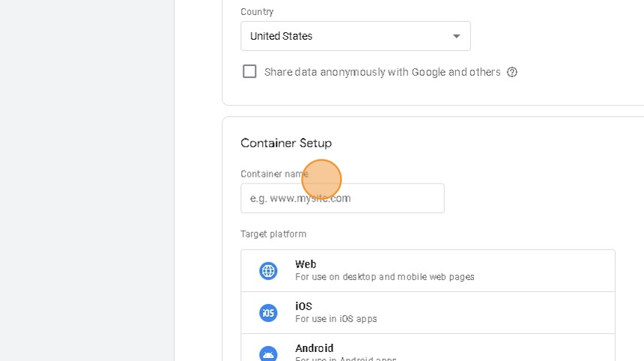Select Web as target platform
Viewport: 644px width, 361px height.
[428, 270]
